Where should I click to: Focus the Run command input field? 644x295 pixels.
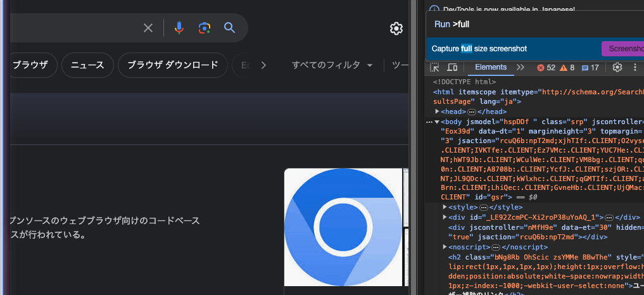point(534,24)
